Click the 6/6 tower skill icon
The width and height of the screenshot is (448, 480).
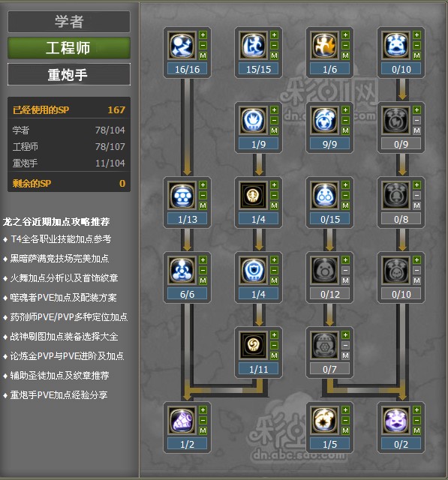coord(182,270)
